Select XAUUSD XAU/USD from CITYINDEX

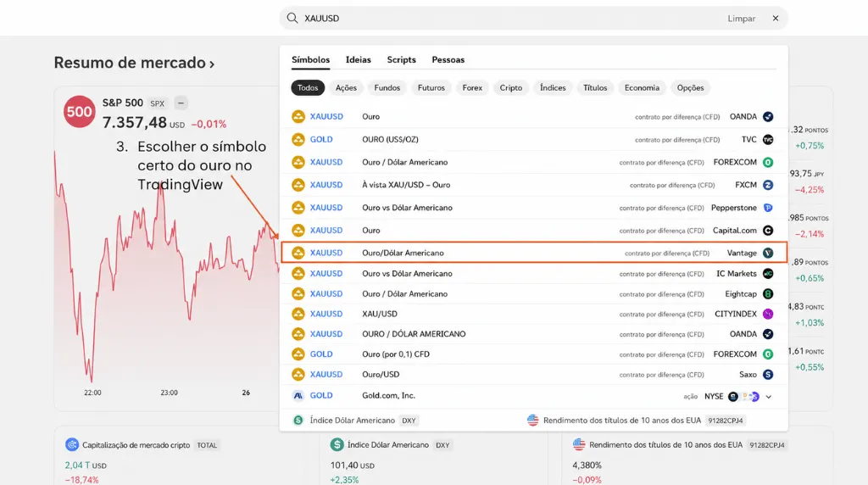click(534, 314)
